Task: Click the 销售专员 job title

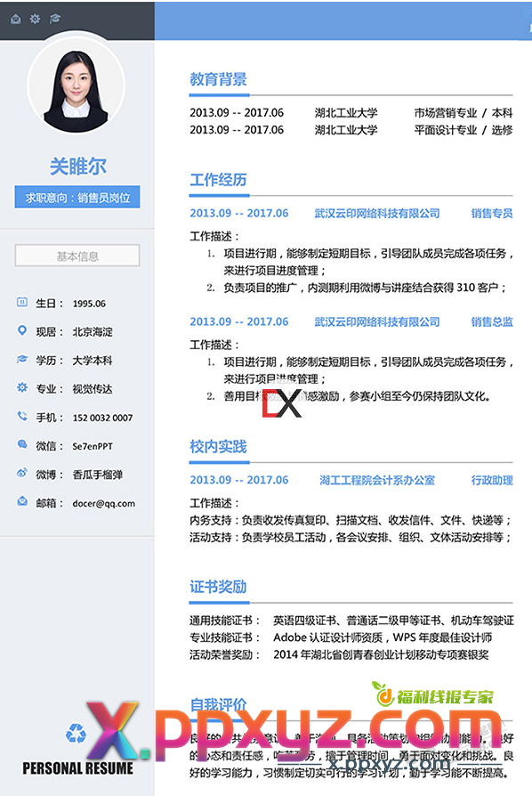Action: pos(492,213)
